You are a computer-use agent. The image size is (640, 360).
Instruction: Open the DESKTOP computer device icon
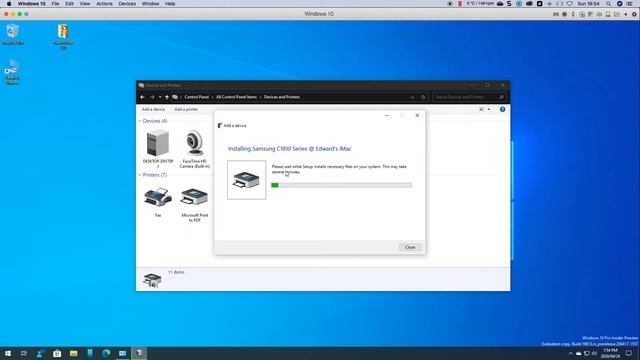tap(158, 143)
